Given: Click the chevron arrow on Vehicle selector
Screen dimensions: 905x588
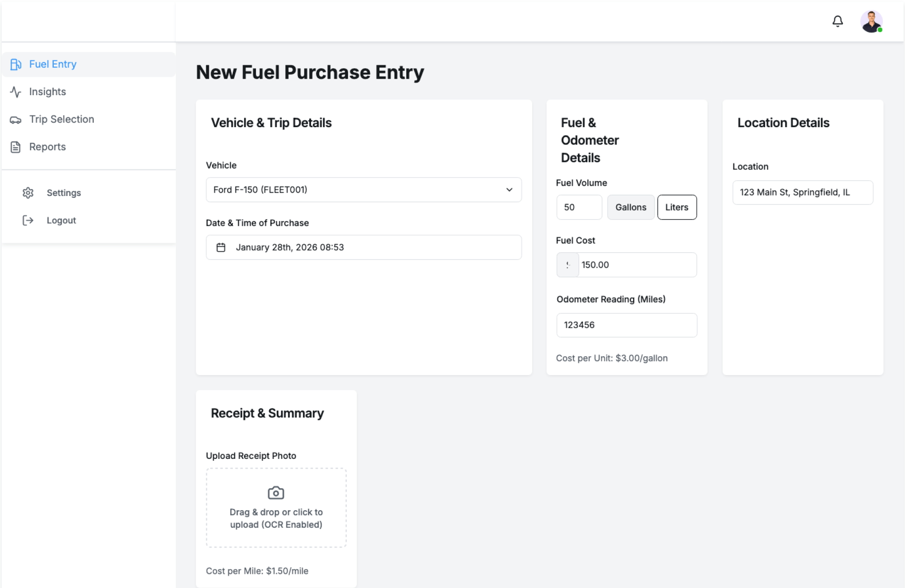Looking at the screenshot, I should pyautogui.click(x=509, y=190).
